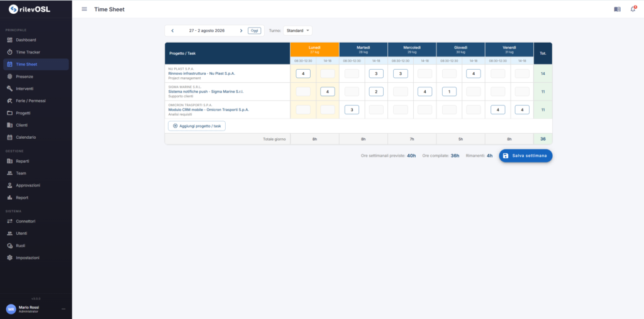Click the Progetti folder icon
The height and width of the screenshot is (319, 644).
pos(10,113)
